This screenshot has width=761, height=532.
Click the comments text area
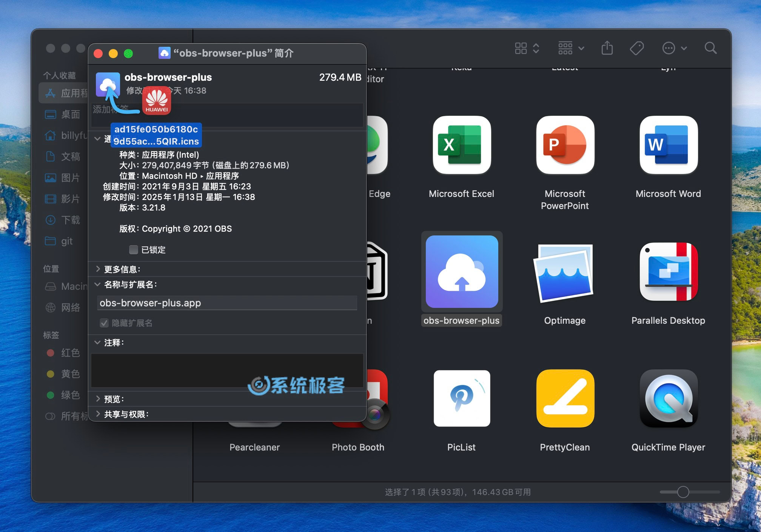point(227,371)
